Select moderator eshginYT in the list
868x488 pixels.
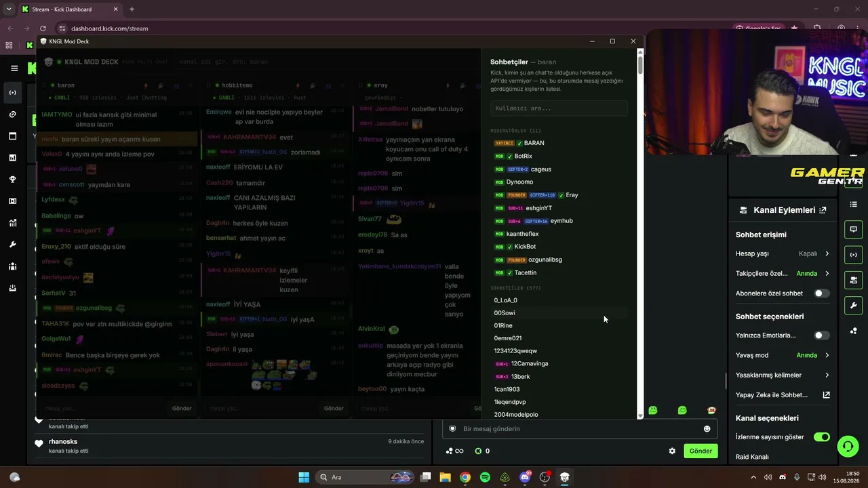539,208
